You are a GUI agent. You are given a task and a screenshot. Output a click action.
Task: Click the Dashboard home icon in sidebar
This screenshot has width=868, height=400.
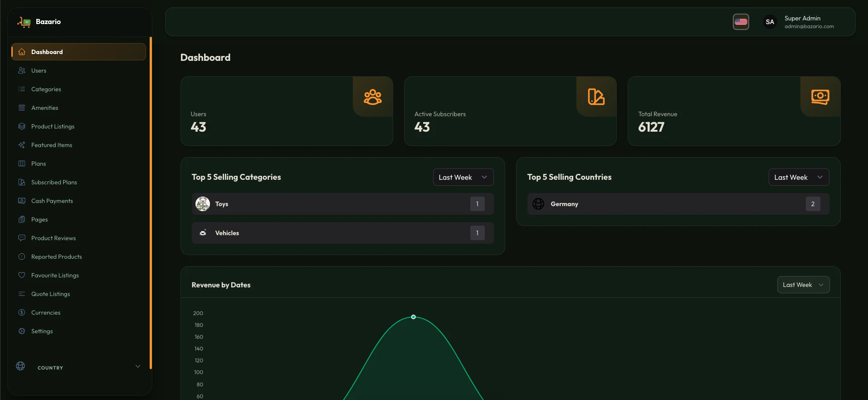22,52
